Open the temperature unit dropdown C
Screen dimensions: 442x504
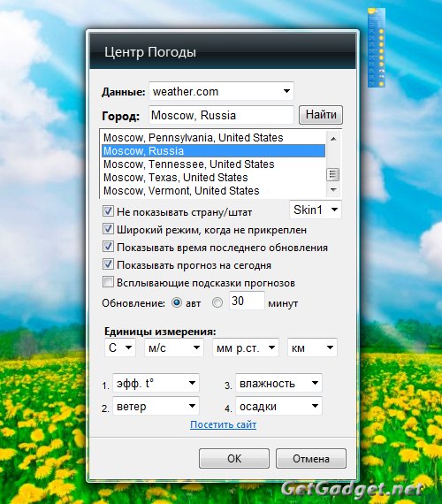(120, 347)
